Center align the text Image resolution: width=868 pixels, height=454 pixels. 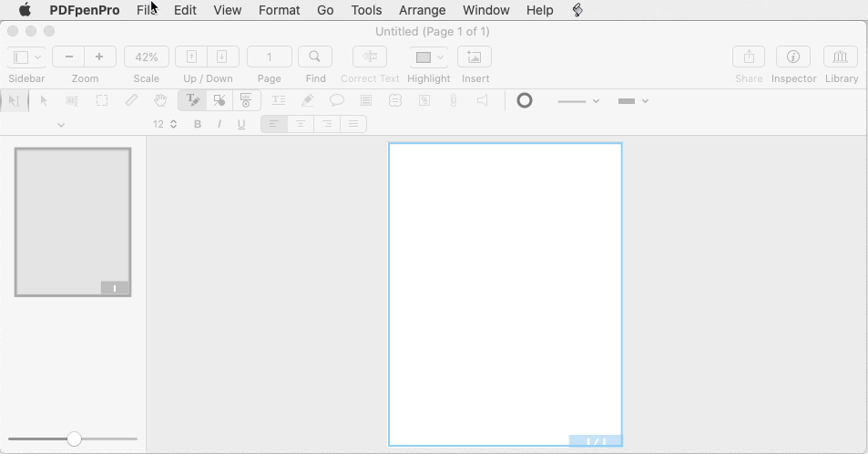[x=300, y=124]
